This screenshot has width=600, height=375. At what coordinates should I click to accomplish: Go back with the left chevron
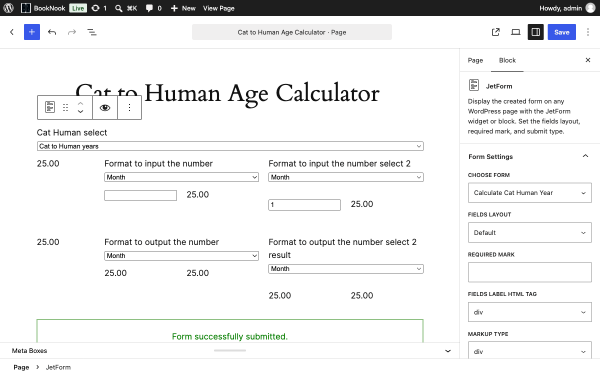[12, 32]
